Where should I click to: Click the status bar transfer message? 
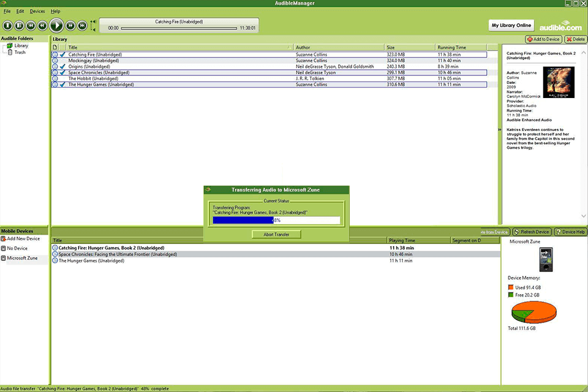click(x=85, y=389)
